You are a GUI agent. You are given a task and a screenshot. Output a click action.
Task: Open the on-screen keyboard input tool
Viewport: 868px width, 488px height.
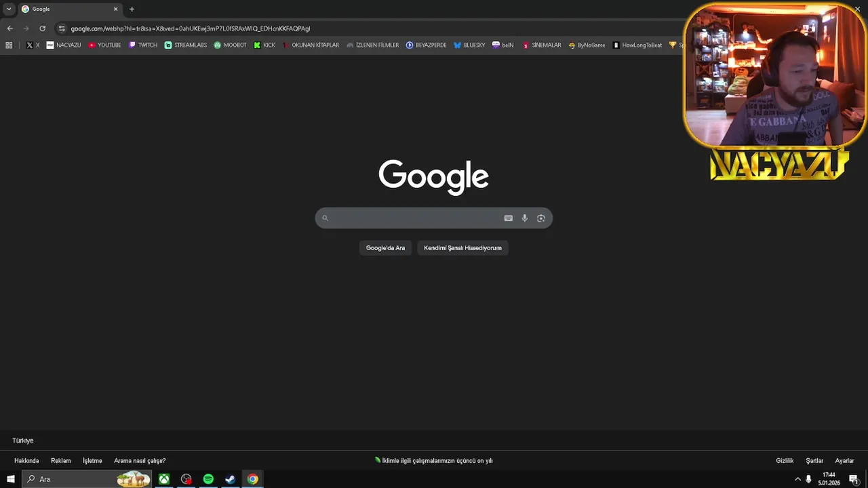(508, 218)
